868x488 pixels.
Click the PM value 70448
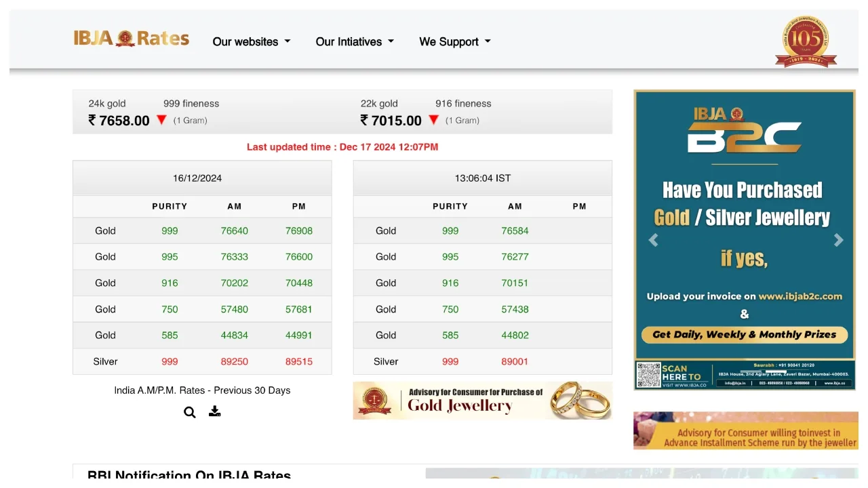(299, 283)
